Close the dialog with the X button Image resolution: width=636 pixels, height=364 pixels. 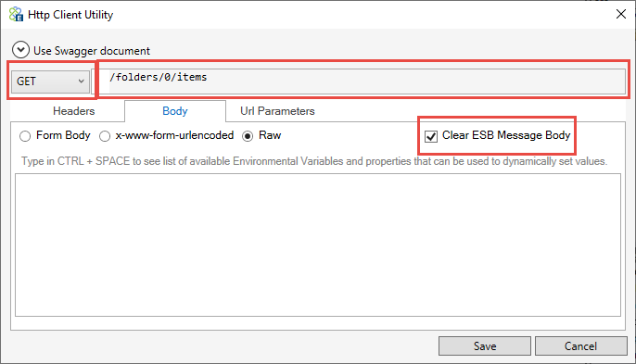point(620,14)
